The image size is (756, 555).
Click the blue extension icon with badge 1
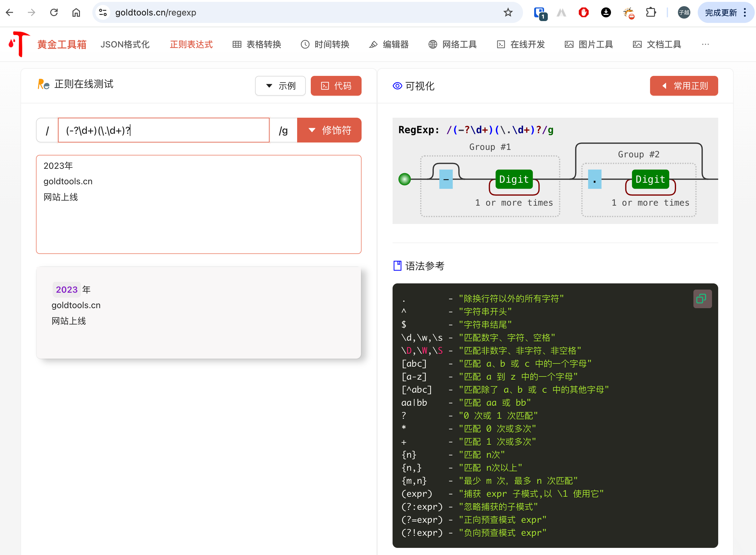coord(540,13)
